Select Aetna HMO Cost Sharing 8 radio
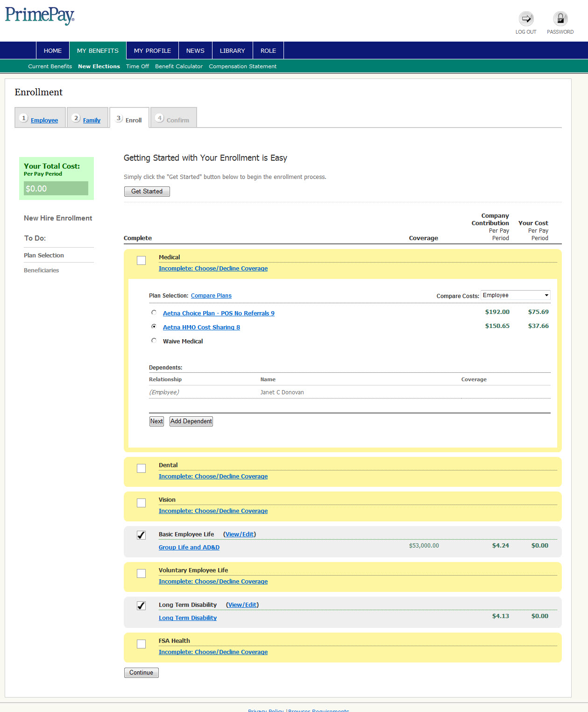This screenshot has height=712, width=588. 154,327
